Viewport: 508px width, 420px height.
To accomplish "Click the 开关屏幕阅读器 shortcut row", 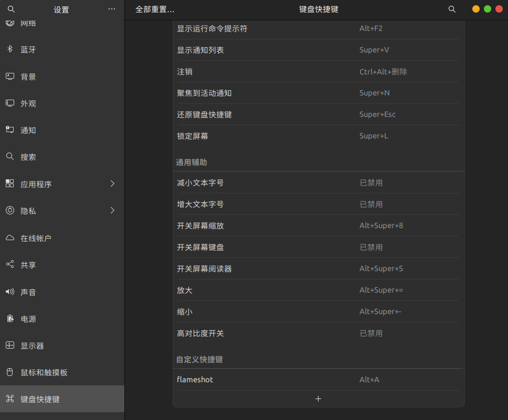I will coord(318,268).
